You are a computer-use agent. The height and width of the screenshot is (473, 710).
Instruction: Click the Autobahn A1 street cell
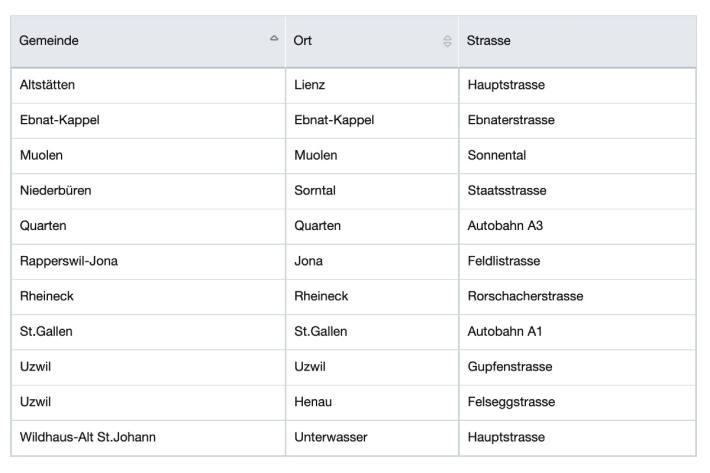577,332
